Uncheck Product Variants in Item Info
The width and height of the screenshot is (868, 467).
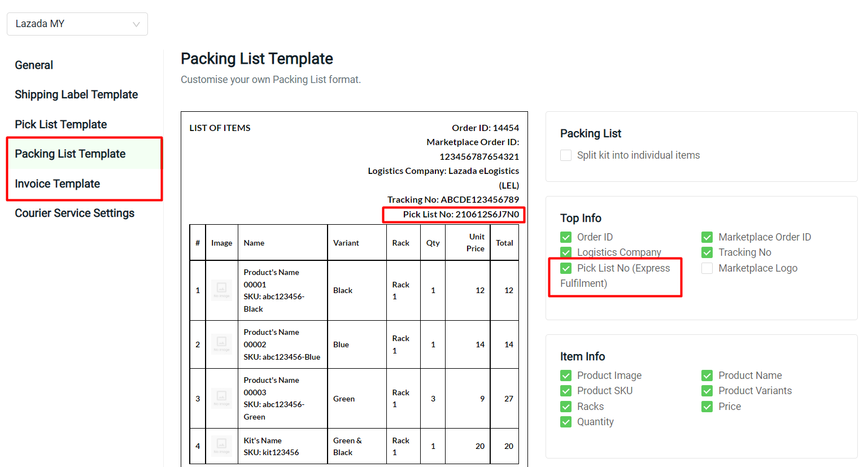(706, 390)
